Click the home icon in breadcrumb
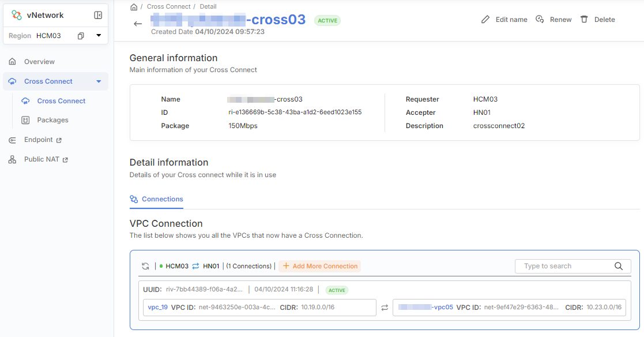 click(134, 7)
